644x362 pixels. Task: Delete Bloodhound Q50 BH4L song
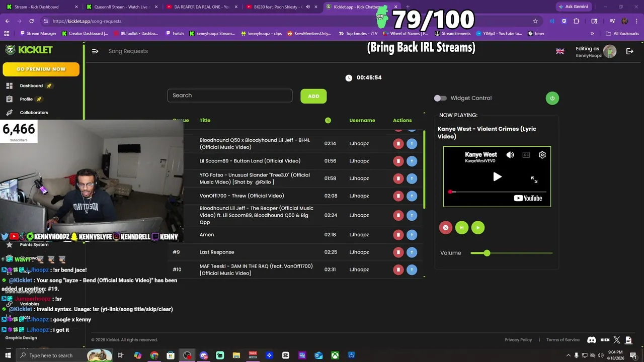[x=398, y=144]
